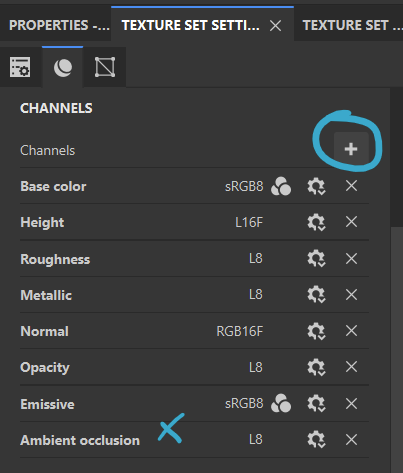Open the general settings icon tab

click(20, 67)
